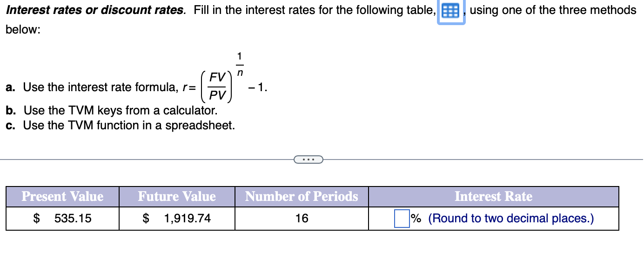Click the 16 periods cell

coord(302,218)
